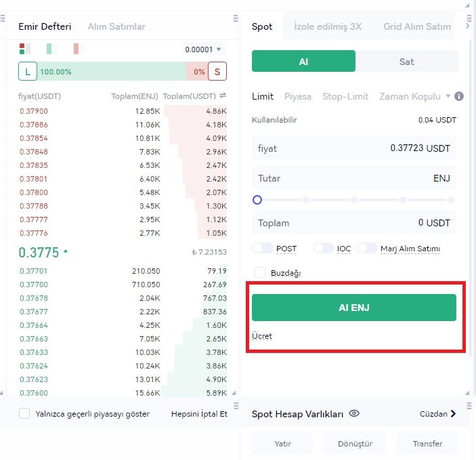Check Yalnızca geçerli piyasayı göster

25,413
